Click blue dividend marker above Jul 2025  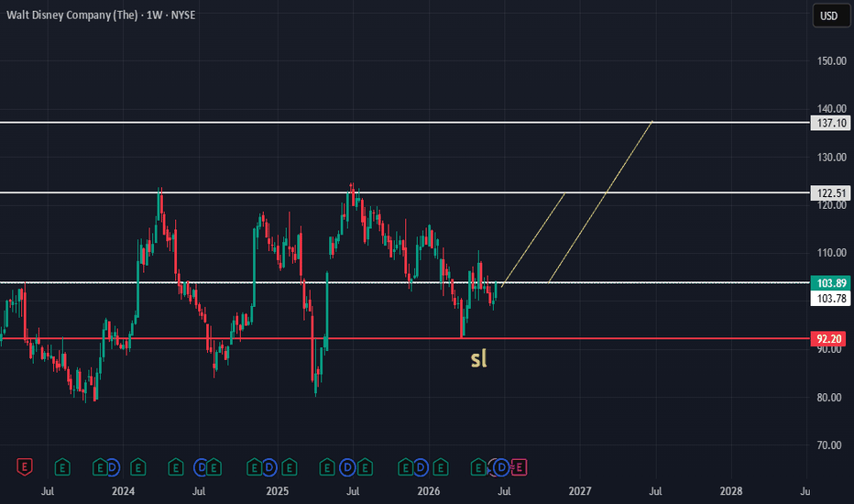point(347,467)
